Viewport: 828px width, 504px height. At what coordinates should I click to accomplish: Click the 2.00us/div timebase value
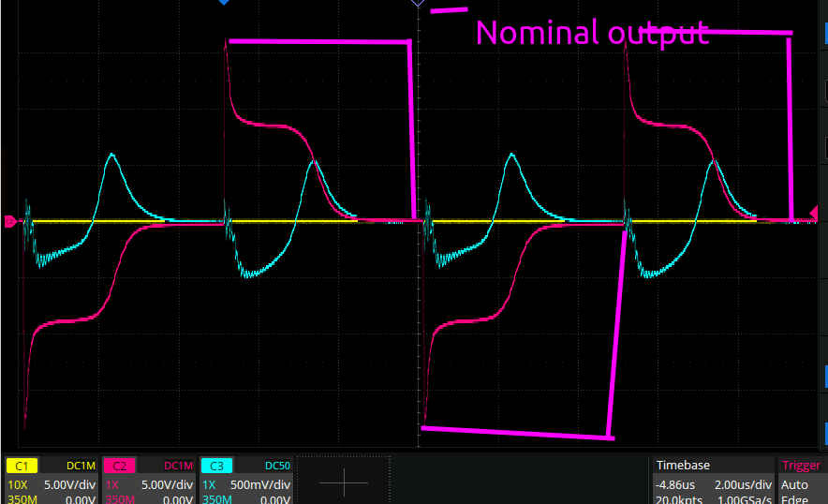741,485
